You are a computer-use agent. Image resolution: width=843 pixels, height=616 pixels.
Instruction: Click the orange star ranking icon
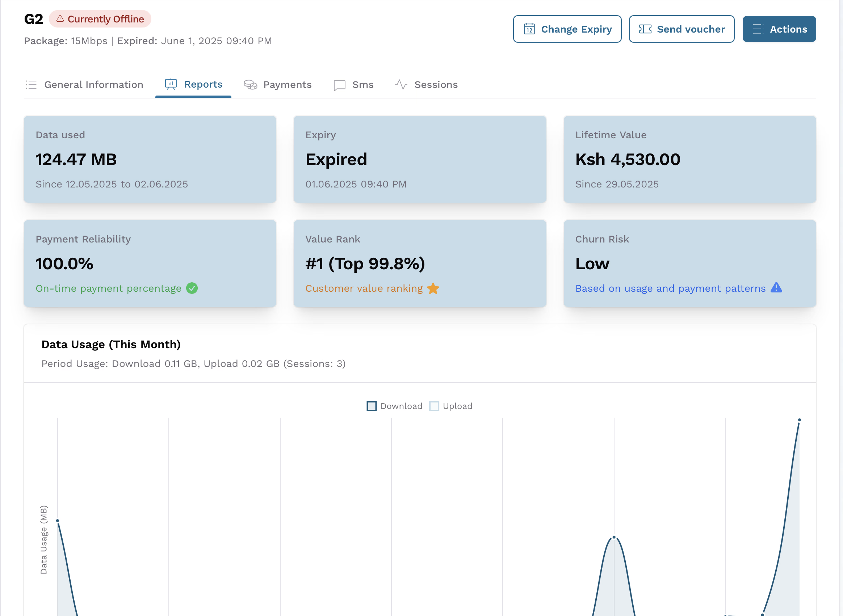pos(433,288)
